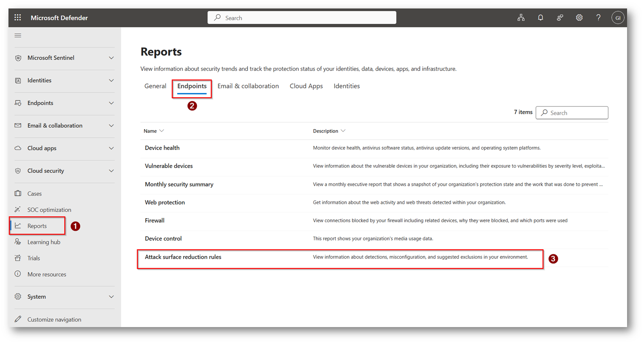Open the Device health report
Screen dimensions: 644x344
[162, 148]
